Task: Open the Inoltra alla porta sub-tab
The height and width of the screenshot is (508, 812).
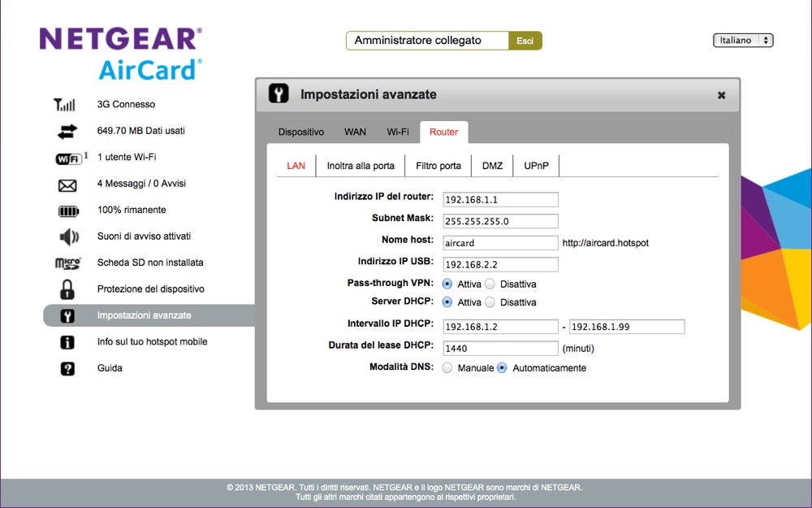Action: click(361, 166)
